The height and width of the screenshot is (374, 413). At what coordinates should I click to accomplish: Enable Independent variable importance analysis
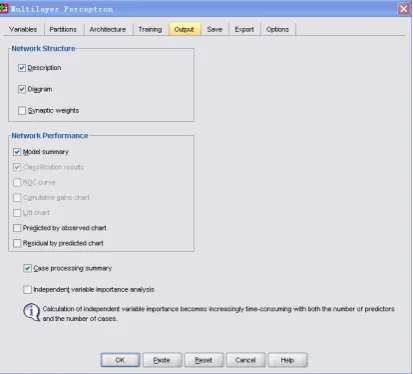tap(27, 289)
